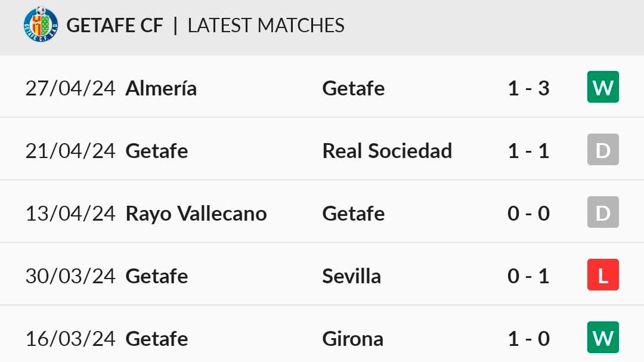
Task: Open the Sevilla team link
Action: pos(352,276)
